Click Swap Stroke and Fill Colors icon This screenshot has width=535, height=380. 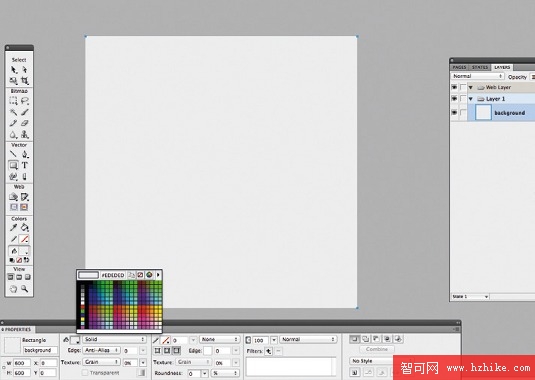pyautogui.click(x=26, y=260)
